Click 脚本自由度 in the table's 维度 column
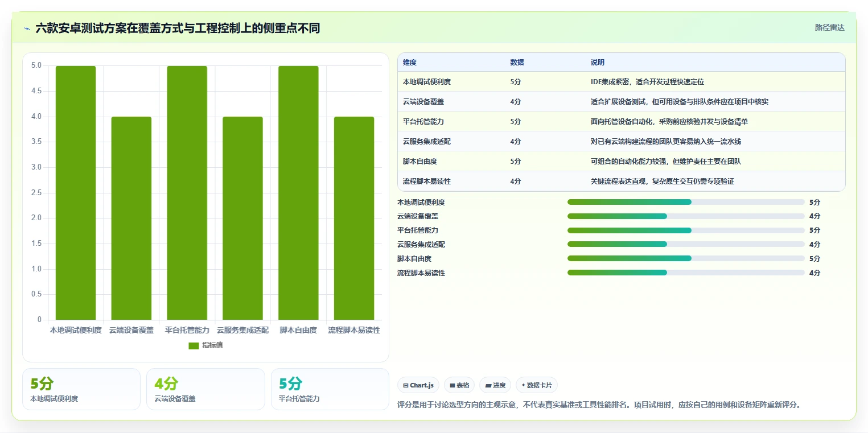The image size is (868, 433). click(x=420, y=162)
